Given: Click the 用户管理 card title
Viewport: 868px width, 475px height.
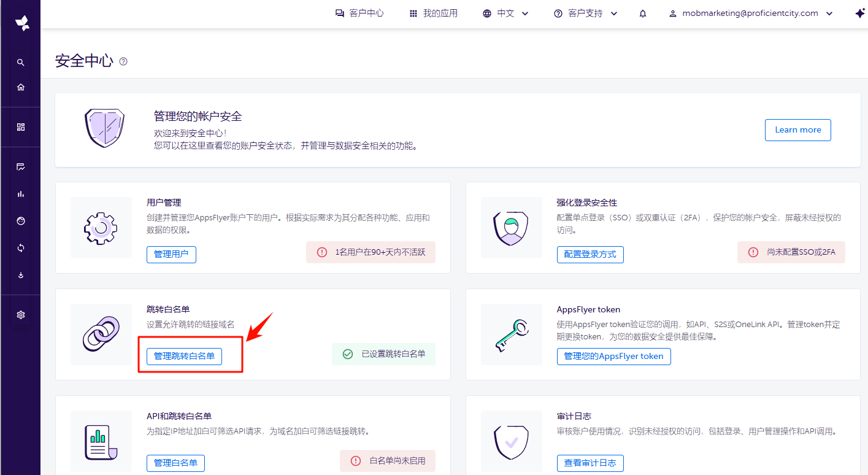Looking at the screenshot, I should (164, 203).
